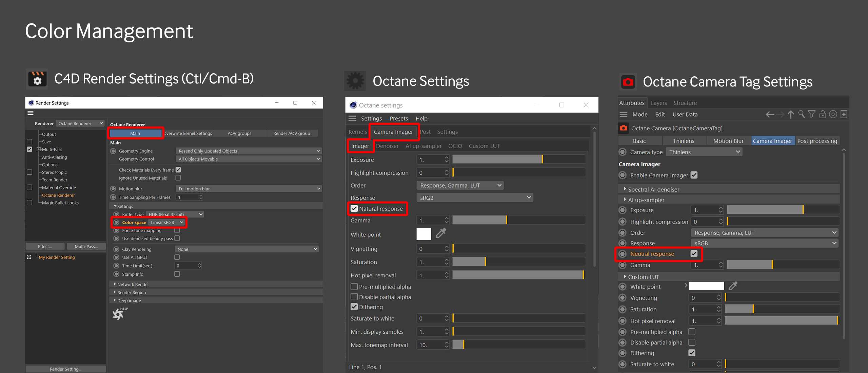
Task: Uncheck the Natural response checkbox
Action: (x=354, y=209)
